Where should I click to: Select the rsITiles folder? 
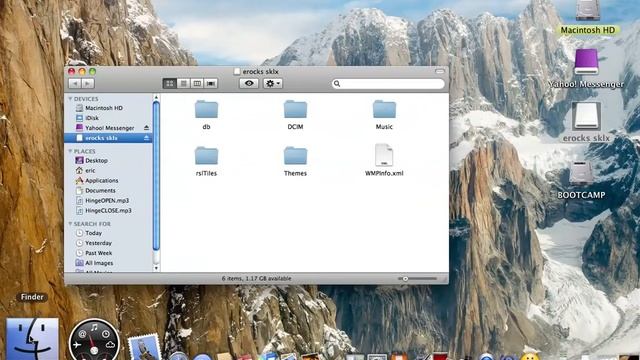206,156
